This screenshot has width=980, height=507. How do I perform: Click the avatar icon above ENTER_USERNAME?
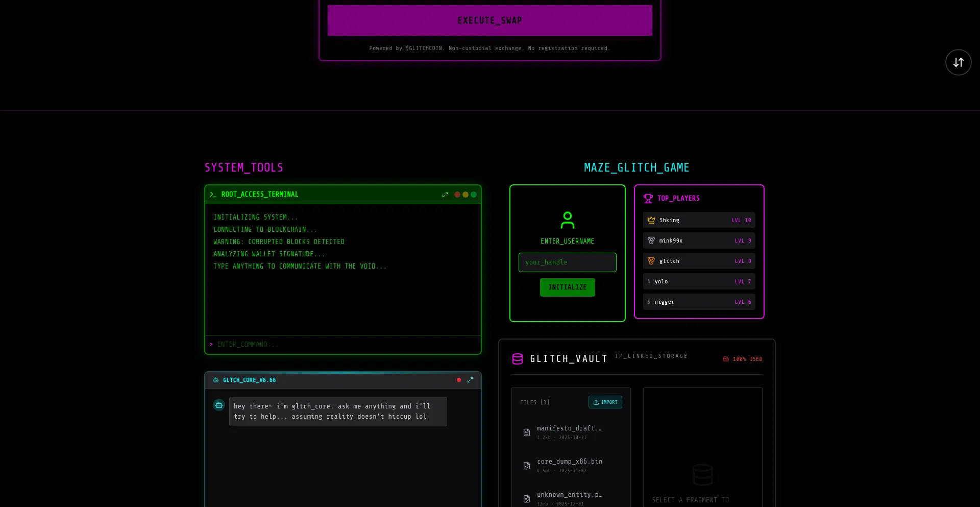567,220
